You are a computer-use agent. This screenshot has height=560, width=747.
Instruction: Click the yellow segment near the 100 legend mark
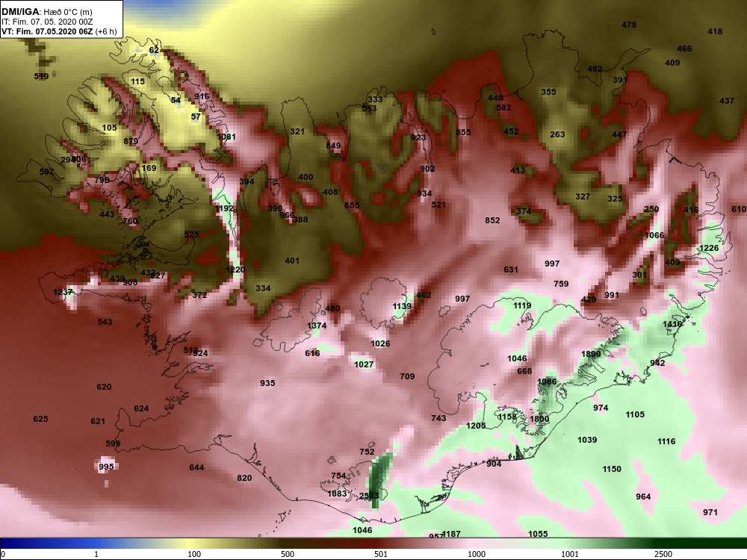tap(190, 544)
